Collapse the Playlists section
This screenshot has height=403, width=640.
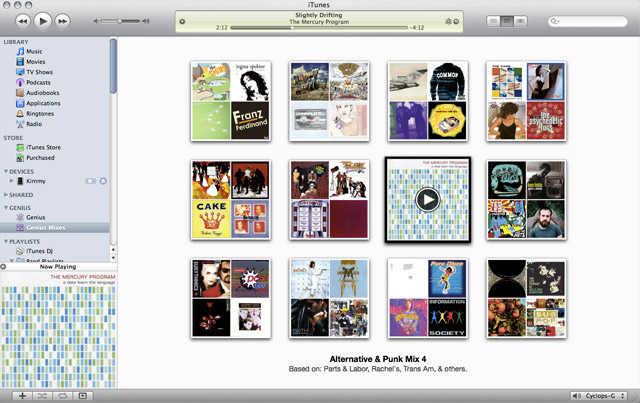pos(6,241)
